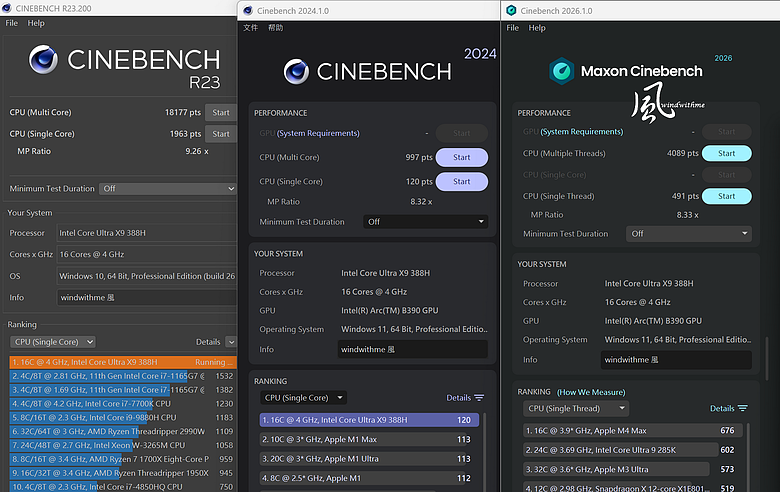Select the Apple M3 Ultra ranking row
780x492 pixels.
[x=633, y=469]
